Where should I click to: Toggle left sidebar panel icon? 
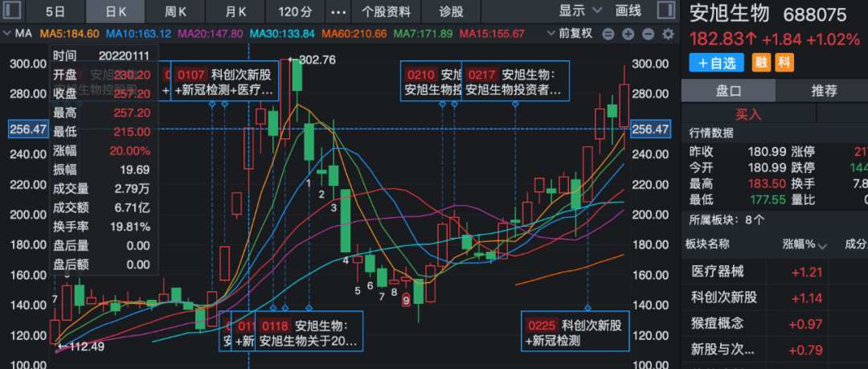11,10
